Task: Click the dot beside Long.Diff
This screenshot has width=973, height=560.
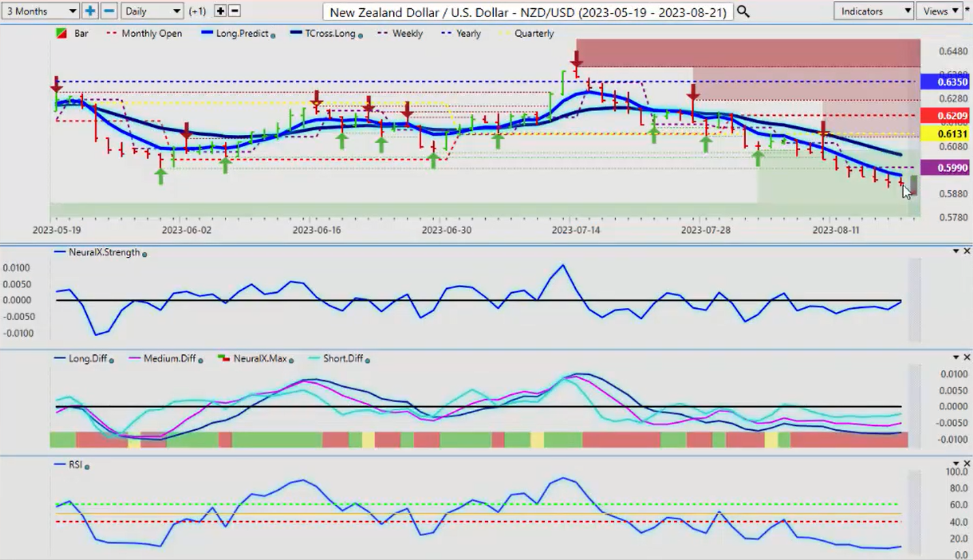Action: click(x=111, y=360)
